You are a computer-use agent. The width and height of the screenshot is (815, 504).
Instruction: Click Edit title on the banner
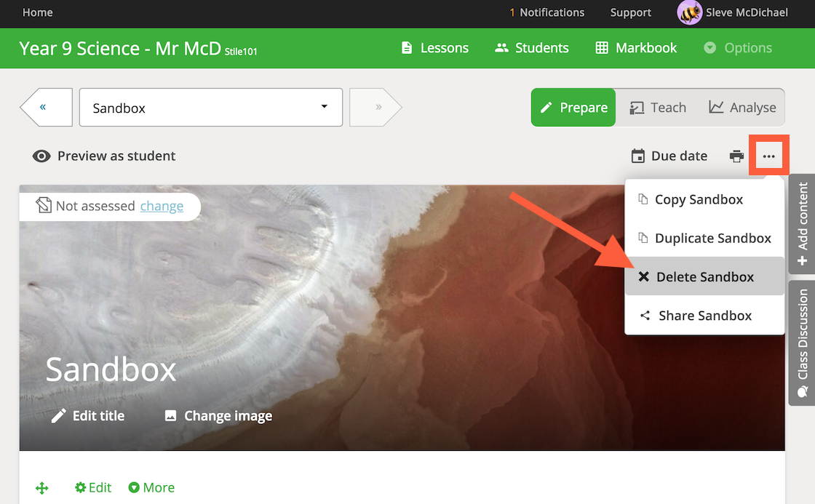tap(88, 416)
